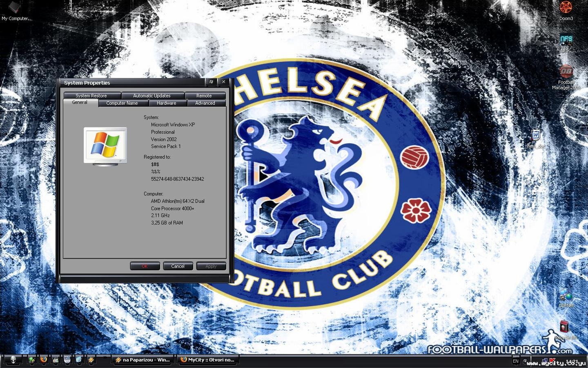Click the 'Registered to:' label
The height and width of the screenshot is (368, 588).
pyautogui.click(x=157, y=157)
